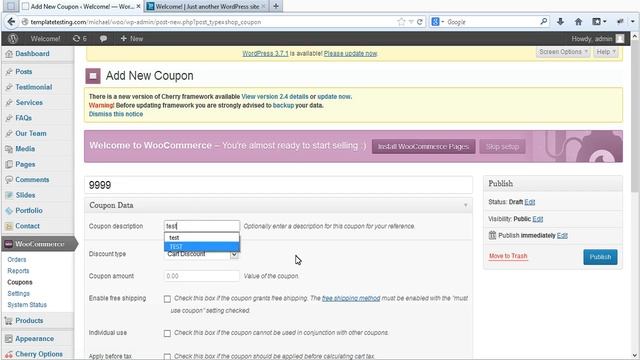Choose autocomplete suggestion 'test' in lowercase
Image resolution: width=640 pixels, height=360 pixels.
tap(202, 238)
